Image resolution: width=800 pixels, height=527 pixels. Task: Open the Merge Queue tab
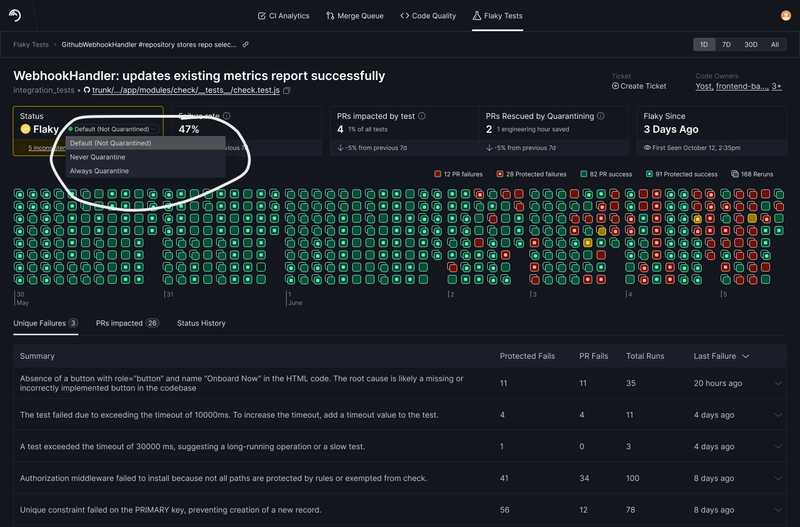point(355,16)
